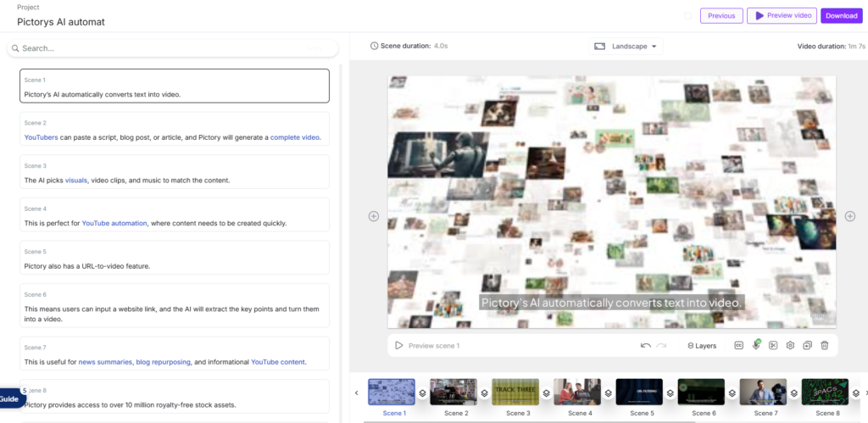This screenshot has width=868, height=423.
Task: Focus the Search script field
Action: [x=173, y=48]
